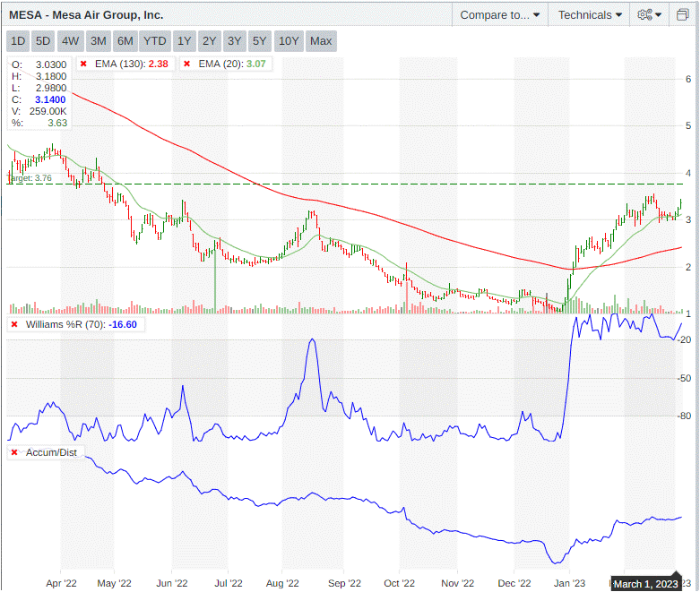700x592 pixels.
Task: Select the 5Y range button
Action: tap(260, 40)
